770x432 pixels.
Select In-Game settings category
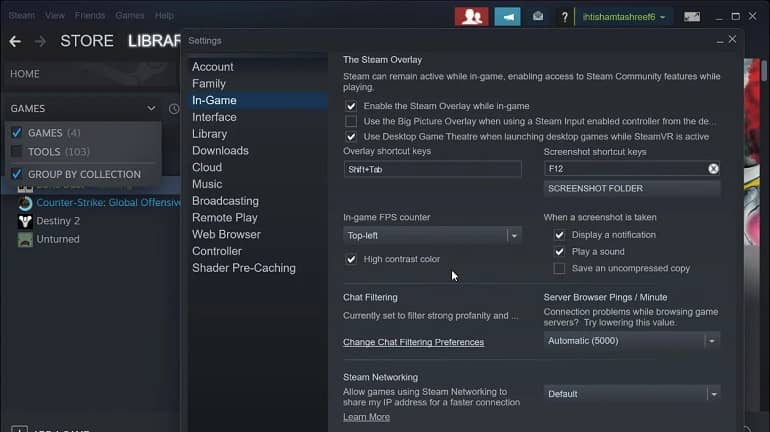tap(257, 100)
